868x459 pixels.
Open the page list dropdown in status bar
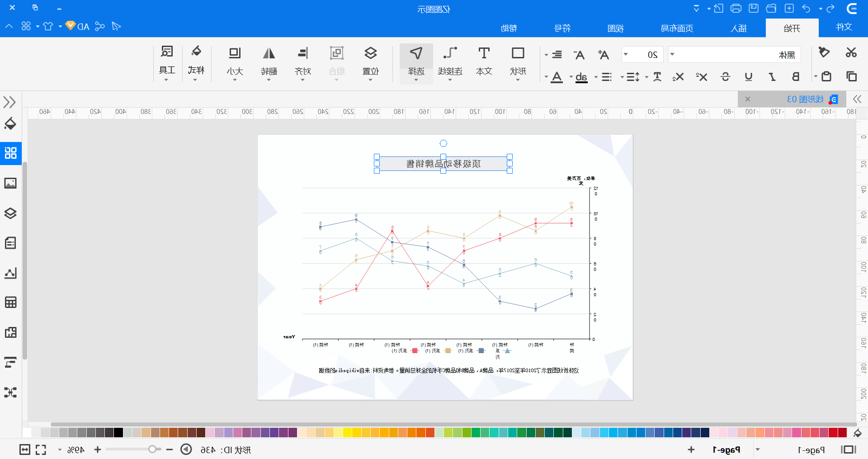coord(758,450)
